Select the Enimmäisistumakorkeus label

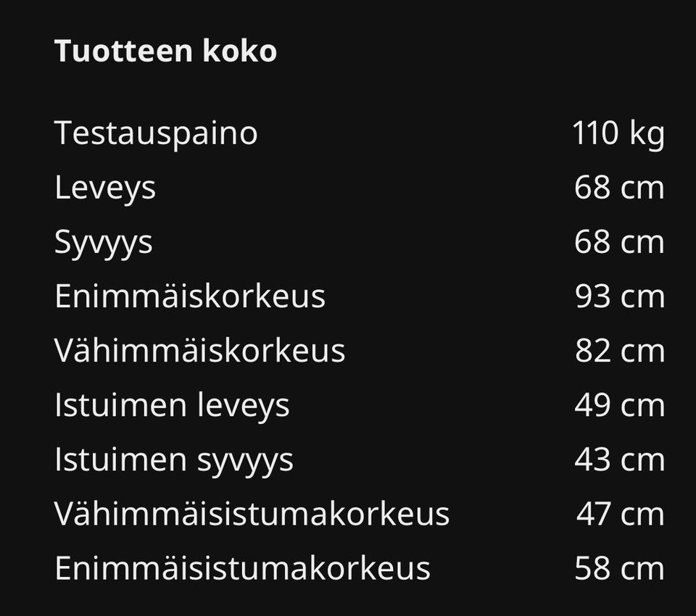(x=242, y=568)
